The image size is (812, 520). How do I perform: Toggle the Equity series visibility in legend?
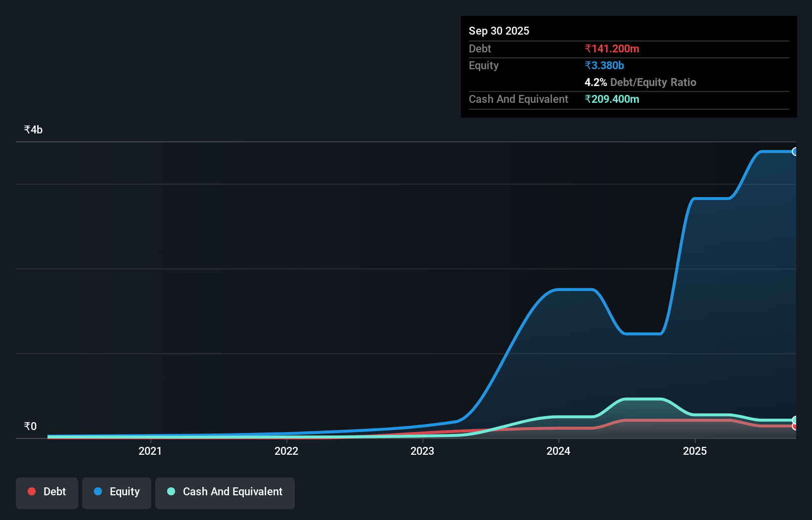116,491
